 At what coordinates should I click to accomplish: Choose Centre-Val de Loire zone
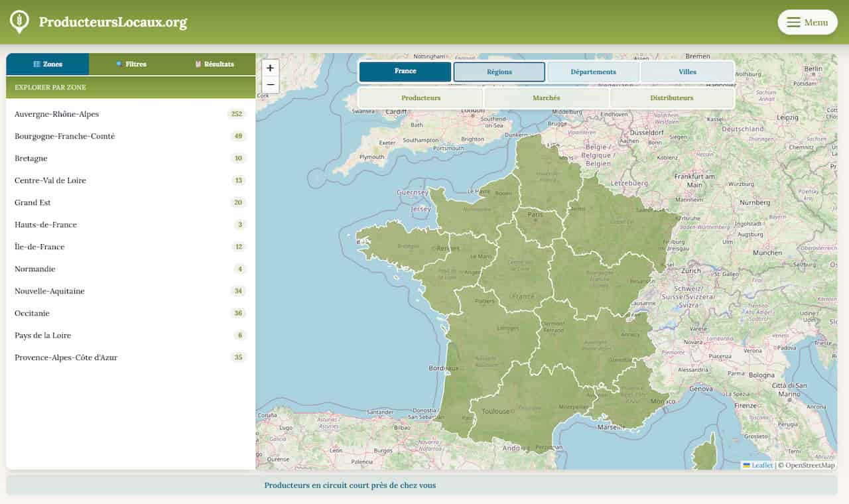click(131, 180)
